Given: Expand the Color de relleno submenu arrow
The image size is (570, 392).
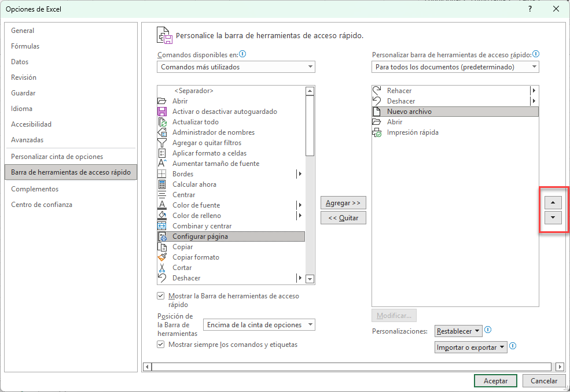Looking at the screenshot, I should (x=300, y=216).
